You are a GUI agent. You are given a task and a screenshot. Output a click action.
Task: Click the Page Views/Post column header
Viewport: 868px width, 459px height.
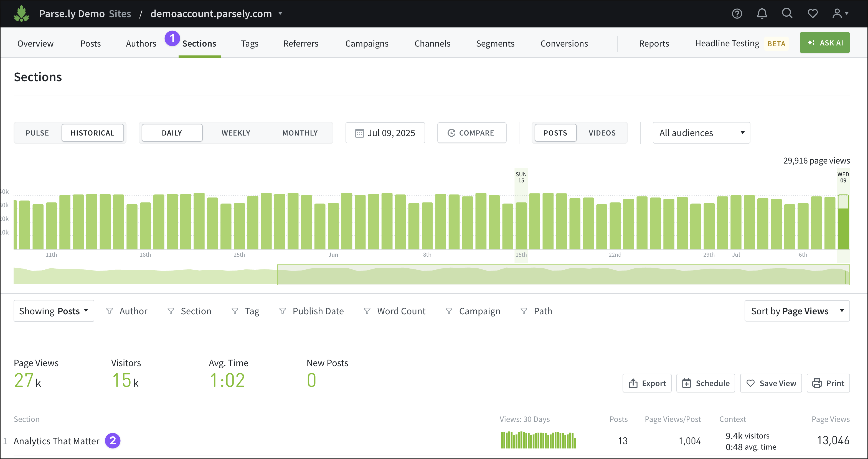click(x=672, y=419)
